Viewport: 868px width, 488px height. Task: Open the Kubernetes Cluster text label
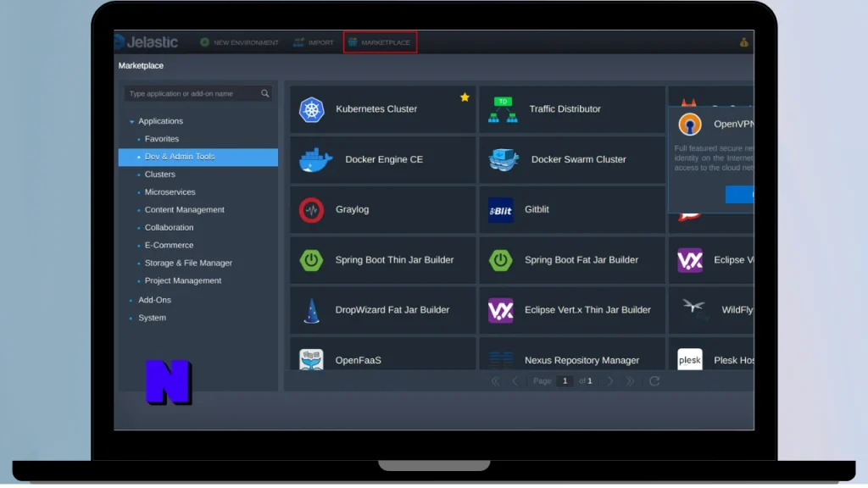pyautogui.click(x=376, y=109)
